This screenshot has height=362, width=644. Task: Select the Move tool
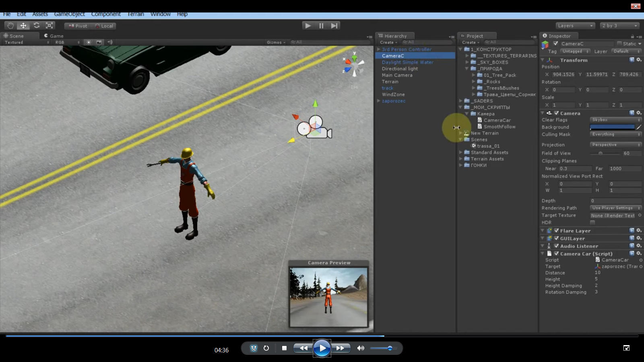coord(23,25)
